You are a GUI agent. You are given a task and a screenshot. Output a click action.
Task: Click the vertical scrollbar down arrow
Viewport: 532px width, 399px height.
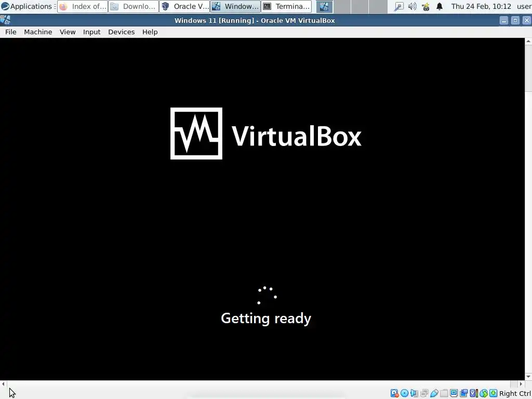(x=528, y=377)
